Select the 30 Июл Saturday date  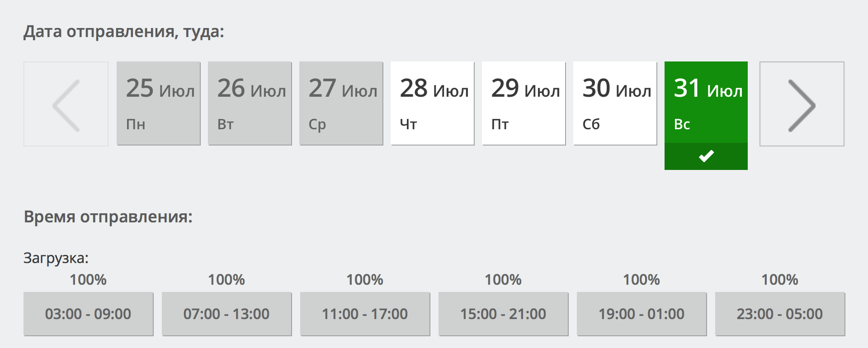615,103
